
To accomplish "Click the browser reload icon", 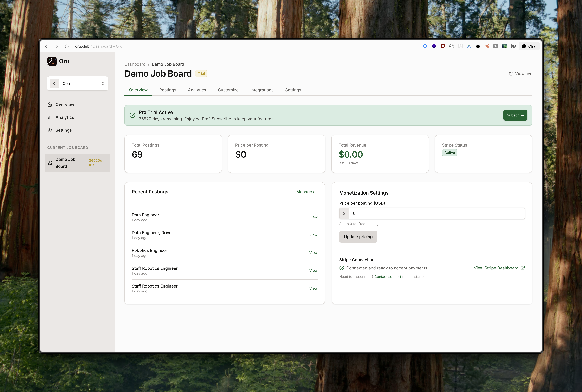I will [x=67, y=46].
